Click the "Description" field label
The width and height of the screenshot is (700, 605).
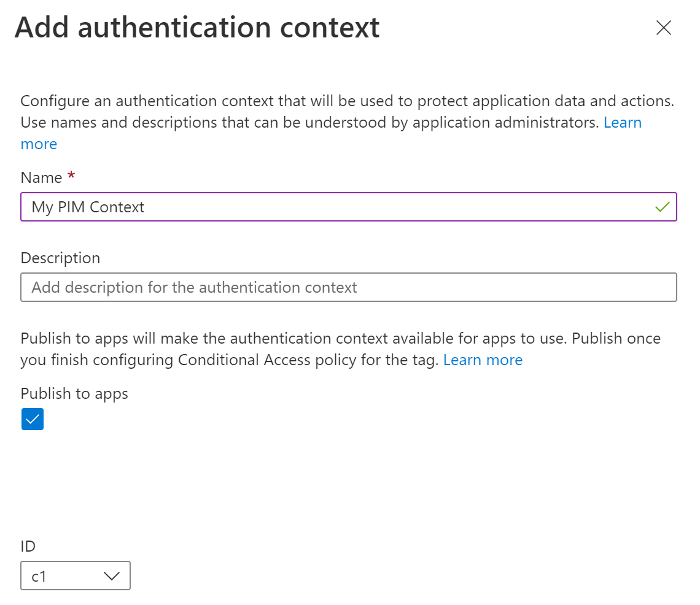tap(60, 258)
